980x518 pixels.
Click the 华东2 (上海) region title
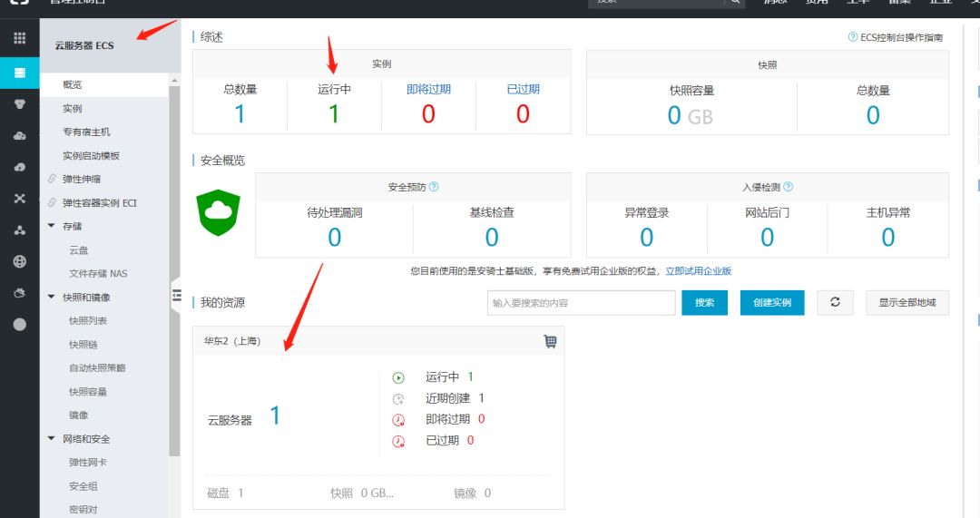tap(232, 341)
